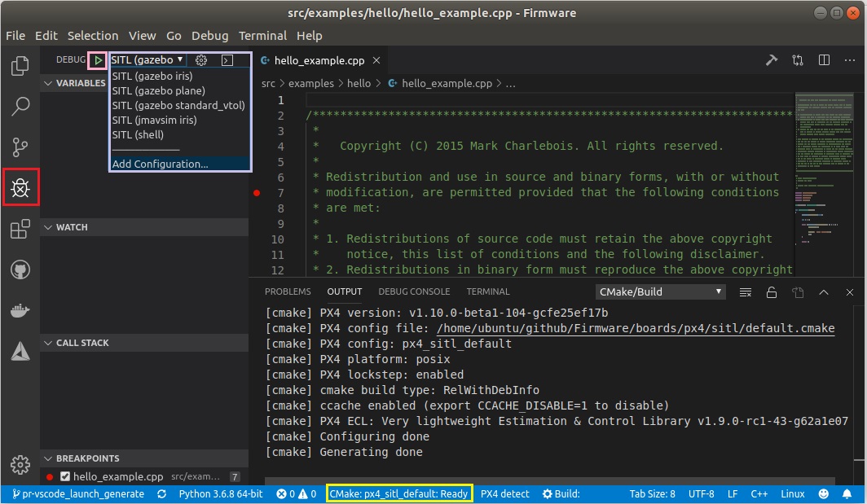
Task: Toggle the red breakpoint on line 7
Action: coord(256,193)
